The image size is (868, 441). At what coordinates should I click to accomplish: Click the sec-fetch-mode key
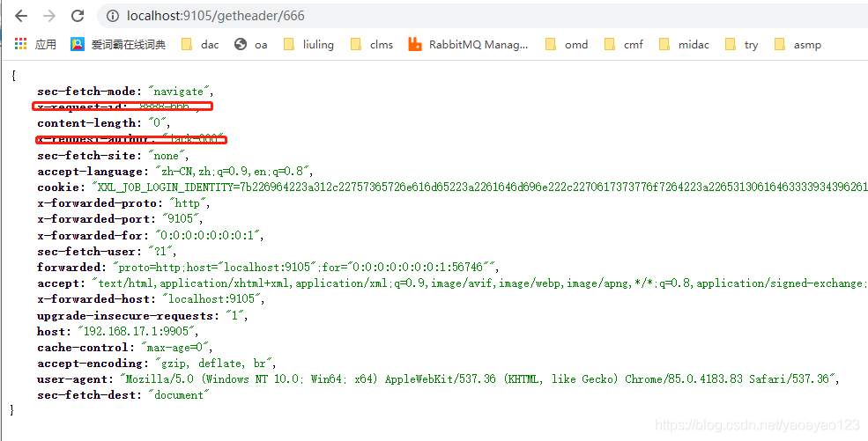[85, 92]
